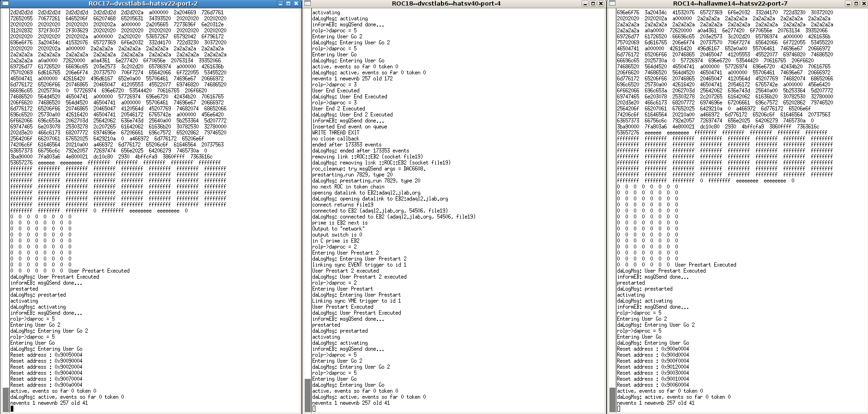
Task: Click 'prestarting,run 7829, type 20' first line
Action: [x=352, y=175]
